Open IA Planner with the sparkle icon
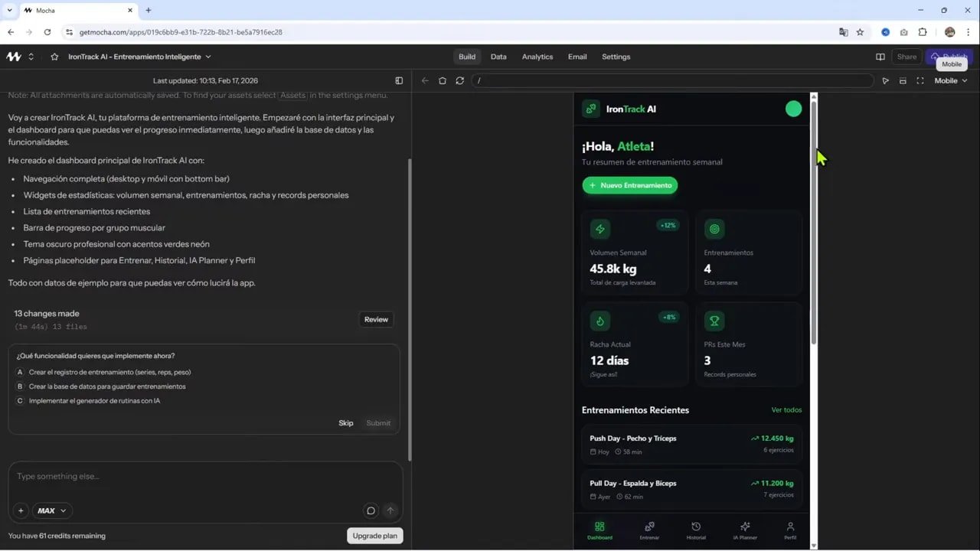This screenshot has height=551, width=980. [744, 526]
